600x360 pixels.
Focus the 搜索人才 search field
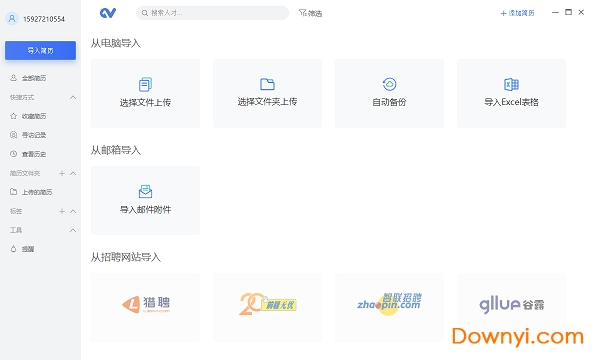coord(212,13)
